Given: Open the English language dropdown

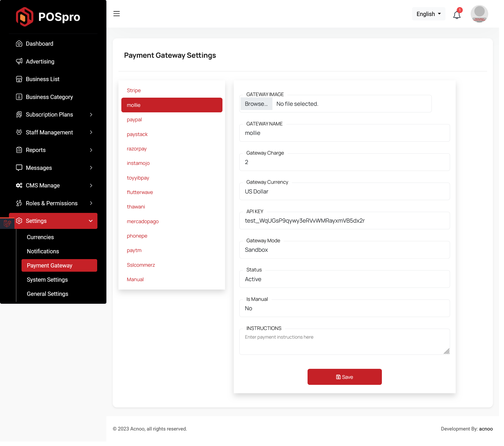Looking at the screenshot, I should tap(428, 14).
